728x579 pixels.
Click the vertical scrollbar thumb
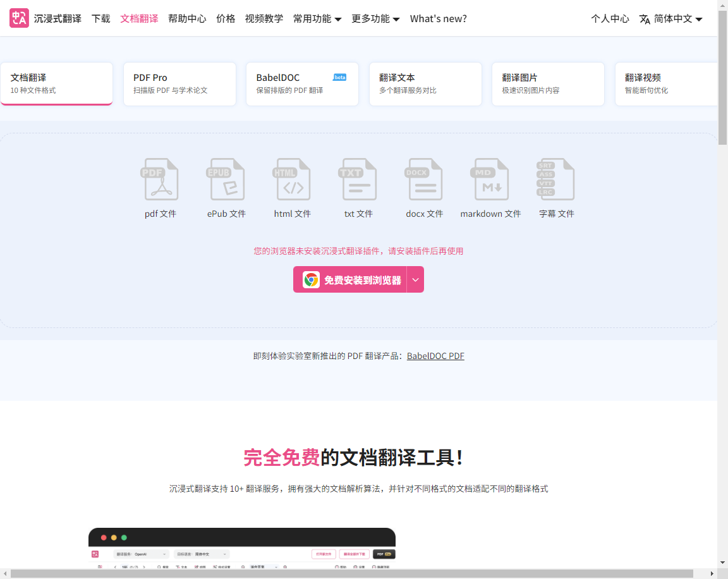722,77
